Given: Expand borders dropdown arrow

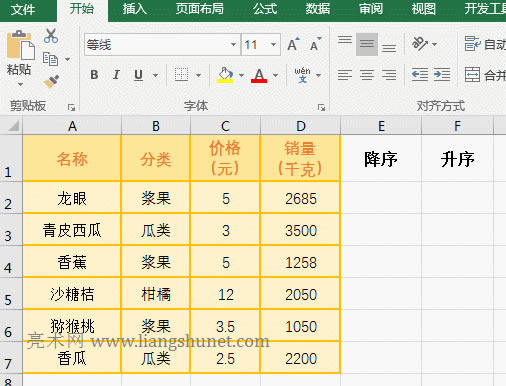Looking at the screenshot, I should (x=198, y=75).
